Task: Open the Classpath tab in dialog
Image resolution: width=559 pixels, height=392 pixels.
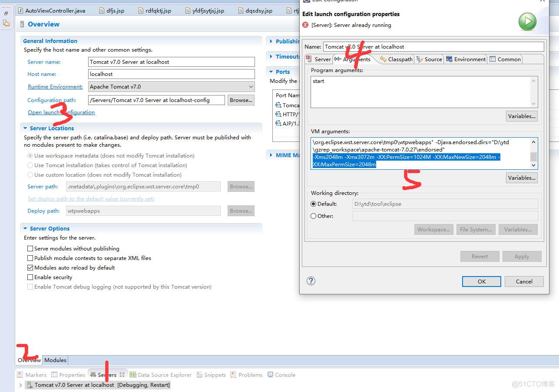Action: pyautogui.click(x=396, y=59)
